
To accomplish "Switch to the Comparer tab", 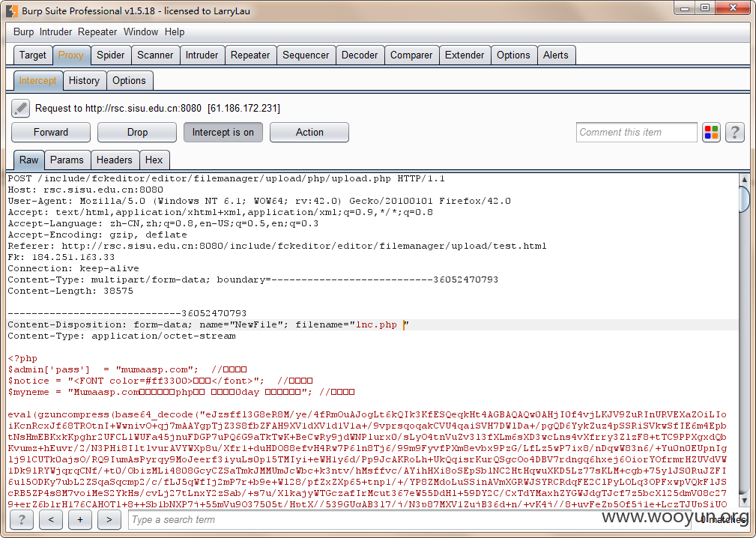I will click(x=411, y=55).
